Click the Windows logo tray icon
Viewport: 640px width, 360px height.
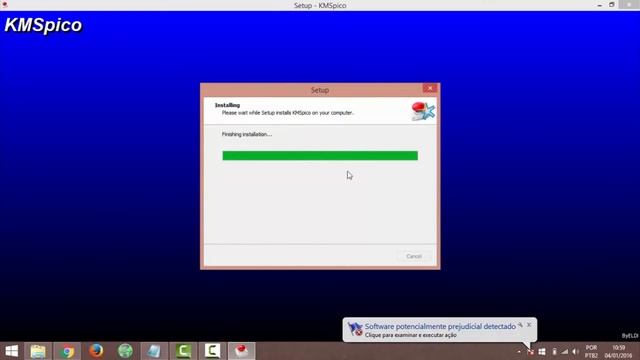(542, 351)
